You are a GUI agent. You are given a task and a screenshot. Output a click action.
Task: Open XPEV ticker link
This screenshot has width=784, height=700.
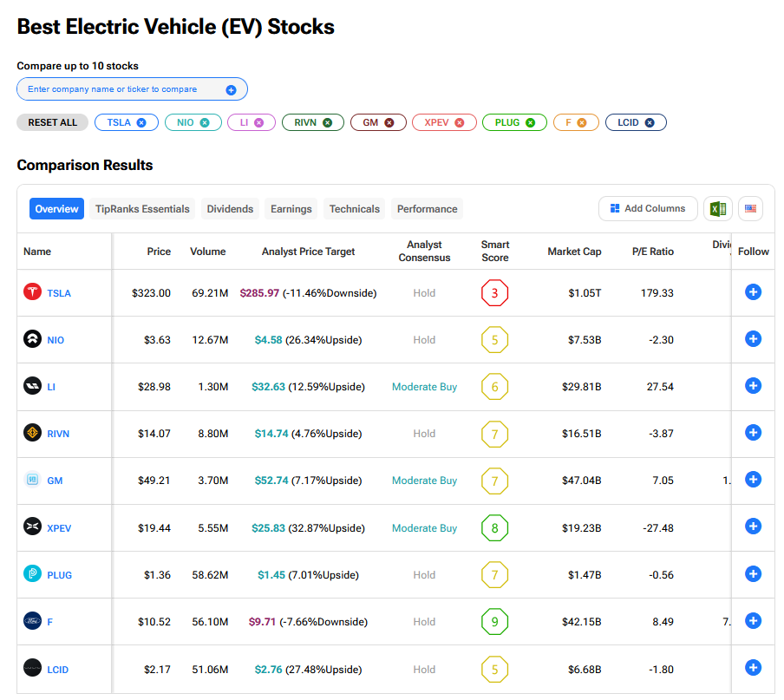pos(59,528)
